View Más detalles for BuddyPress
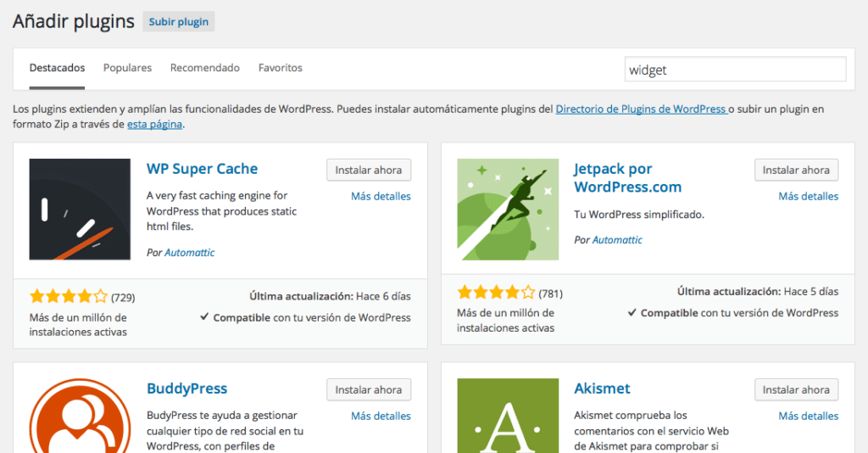This screenshot has width=868, height=453. pyautogui.click(x=381, y=416)
